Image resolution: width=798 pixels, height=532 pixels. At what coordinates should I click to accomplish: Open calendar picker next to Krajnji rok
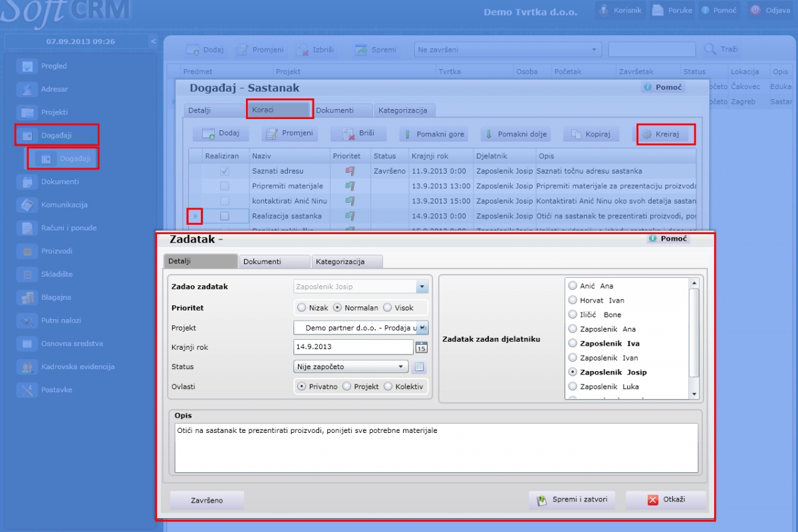[422, 347]
